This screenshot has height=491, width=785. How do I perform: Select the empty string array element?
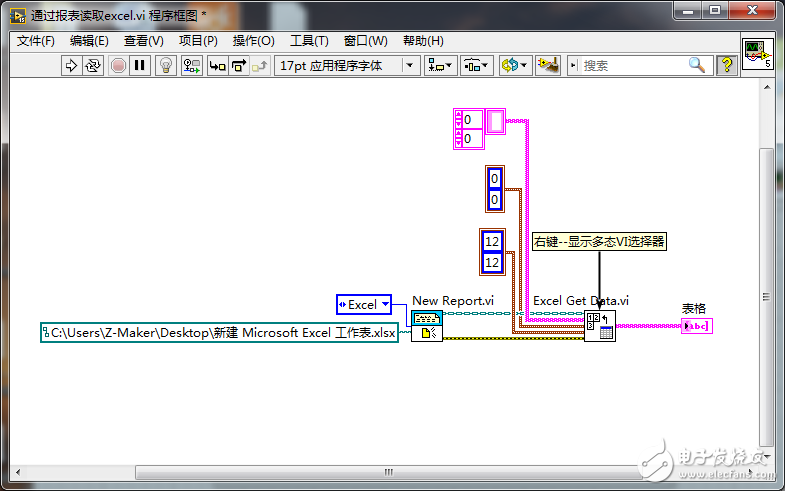(x=496, y=122)
